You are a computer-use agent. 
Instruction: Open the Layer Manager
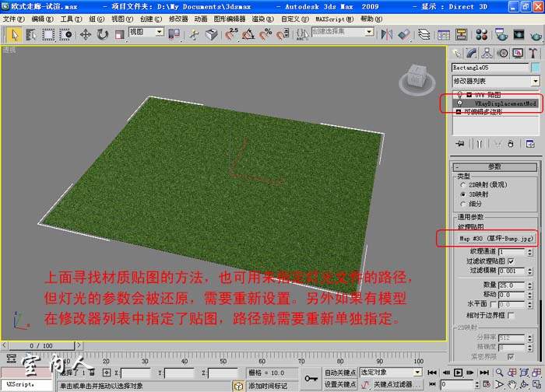click(424, 34)
